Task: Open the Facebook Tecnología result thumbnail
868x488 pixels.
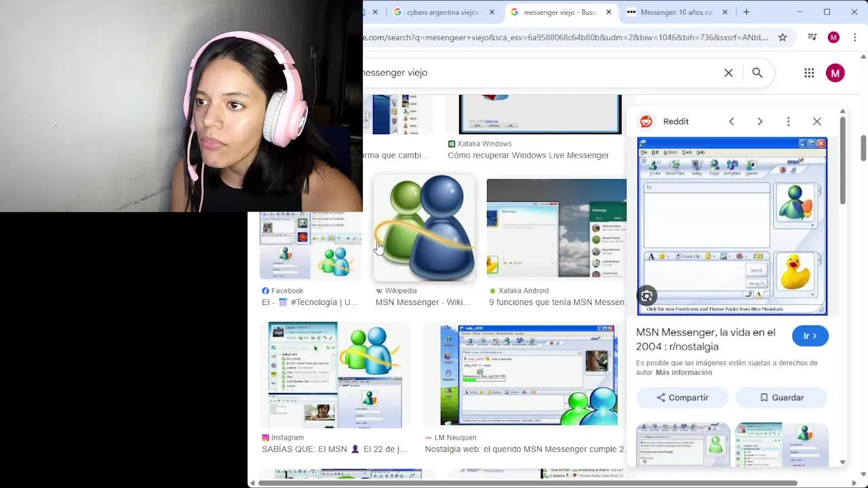Action: click(x=311, y=245)
